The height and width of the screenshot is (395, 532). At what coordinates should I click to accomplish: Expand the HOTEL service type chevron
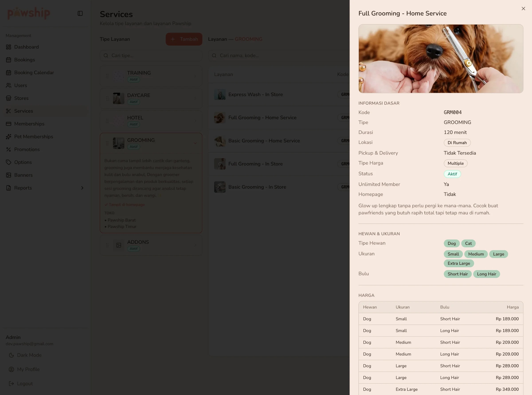tap(195, 121)
